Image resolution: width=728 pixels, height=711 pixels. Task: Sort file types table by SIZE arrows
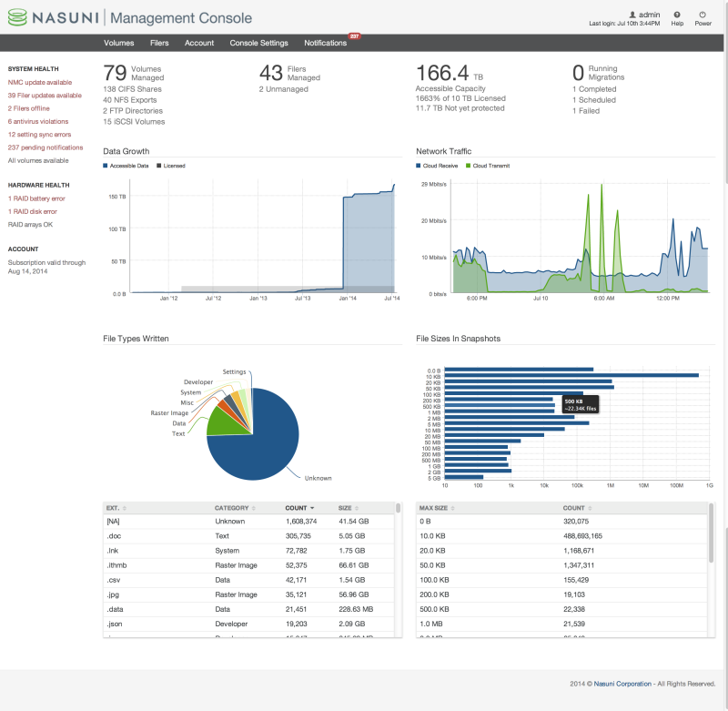(x=357, y=508)
